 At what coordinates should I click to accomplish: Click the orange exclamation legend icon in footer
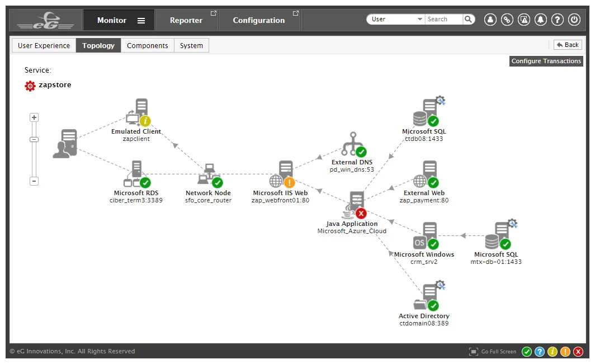[565, 352]
